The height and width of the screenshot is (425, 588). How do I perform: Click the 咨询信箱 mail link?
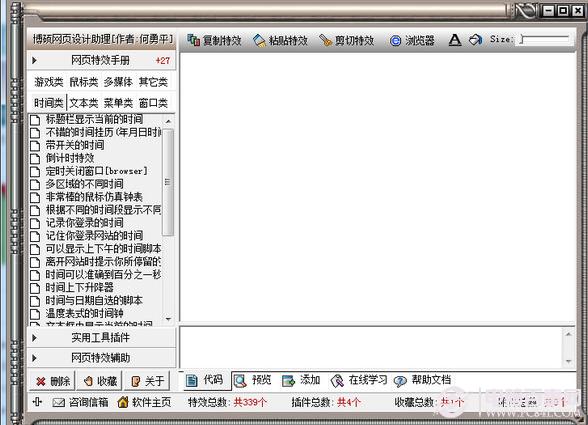click(x=80, y=402)
